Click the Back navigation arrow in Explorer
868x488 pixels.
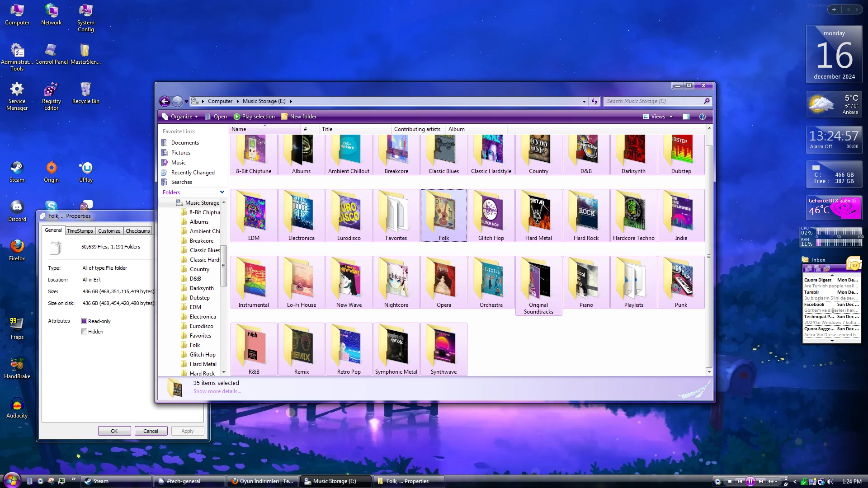(x=165, y=101)
